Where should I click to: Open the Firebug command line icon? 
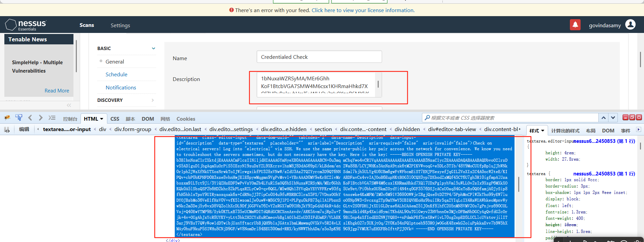(x=52, y=118)
